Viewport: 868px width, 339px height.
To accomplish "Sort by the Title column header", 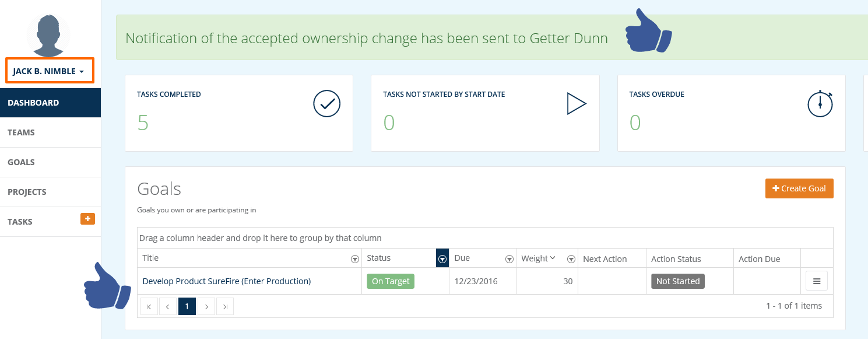I will click(x=150, y=258).
